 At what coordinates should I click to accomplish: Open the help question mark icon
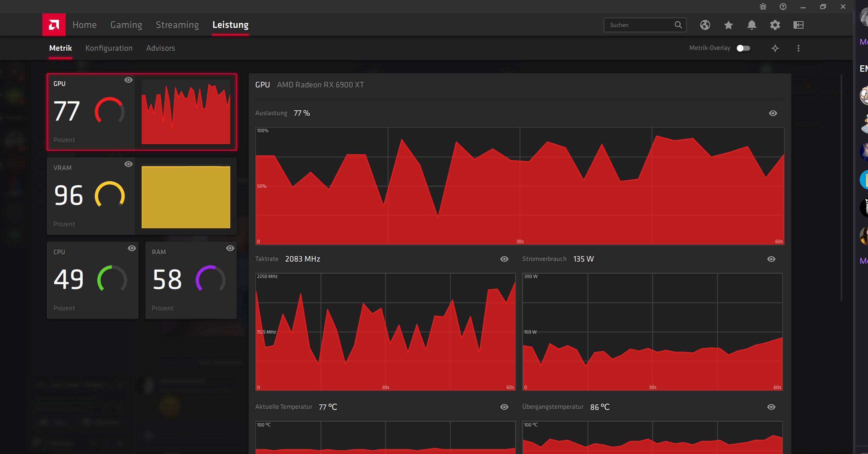click(x=783, y=7)
